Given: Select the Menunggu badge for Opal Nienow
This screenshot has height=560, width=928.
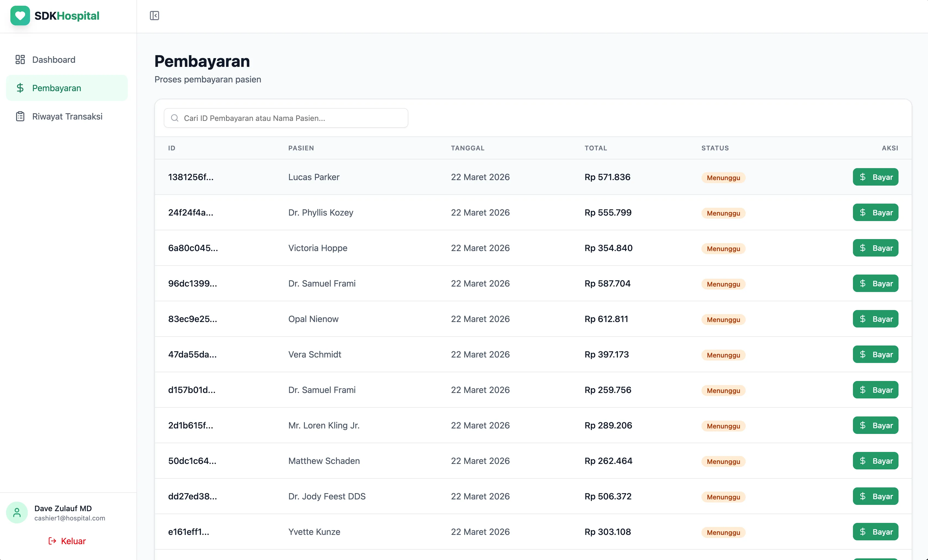Looking at the screenshot, I should (722, 319).
